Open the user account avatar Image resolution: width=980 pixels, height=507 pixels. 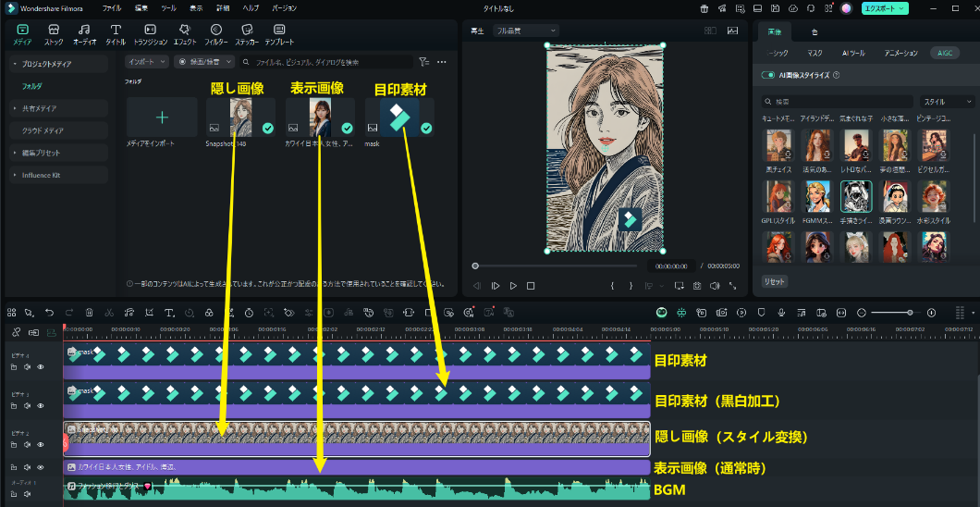(x=846, y=8)
